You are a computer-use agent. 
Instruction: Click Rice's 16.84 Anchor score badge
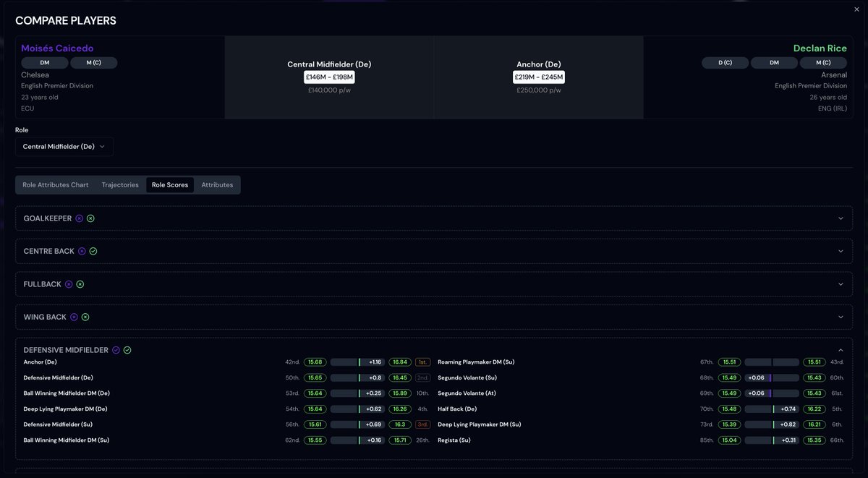click(x=400, y=362)
